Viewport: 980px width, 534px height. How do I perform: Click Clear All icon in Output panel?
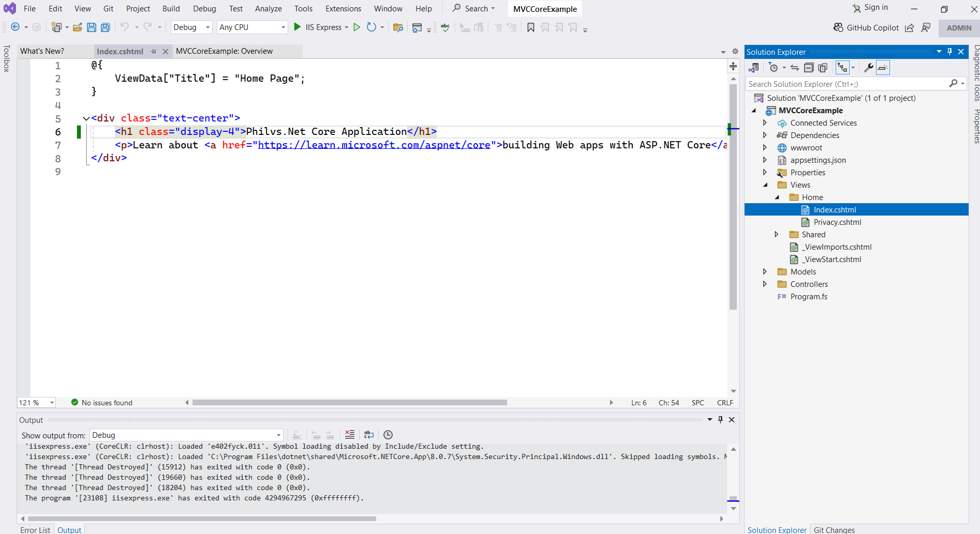coord(350,435)
